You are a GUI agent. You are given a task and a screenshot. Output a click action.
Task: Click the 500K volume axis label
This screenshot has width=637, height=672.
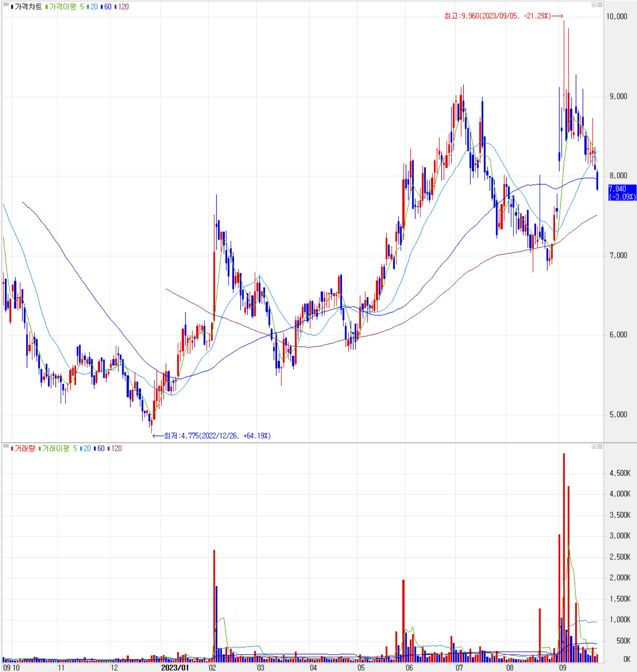623,640
